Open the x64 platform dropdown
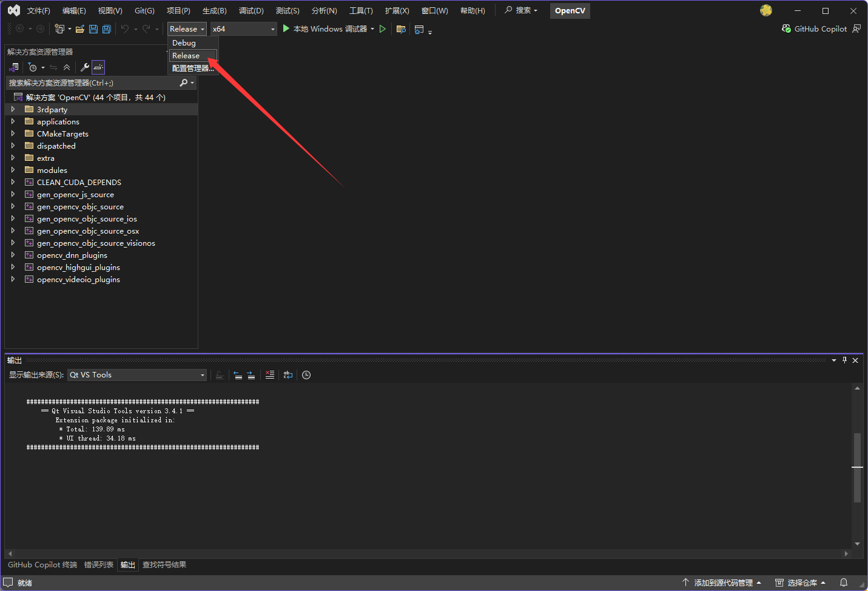This screenshot has width=868, height=591. [x=243, y=29]
